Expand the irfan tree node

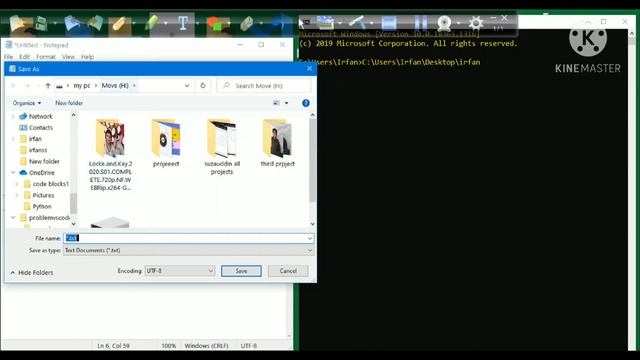coord(13,139)
